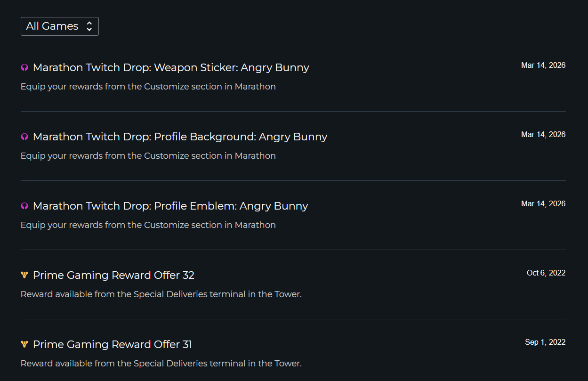This screenshot has width=588, height=381.
Task: Click the Profile Background drop's Mar 14, 2026 date
Action: (x=543, y=135)
